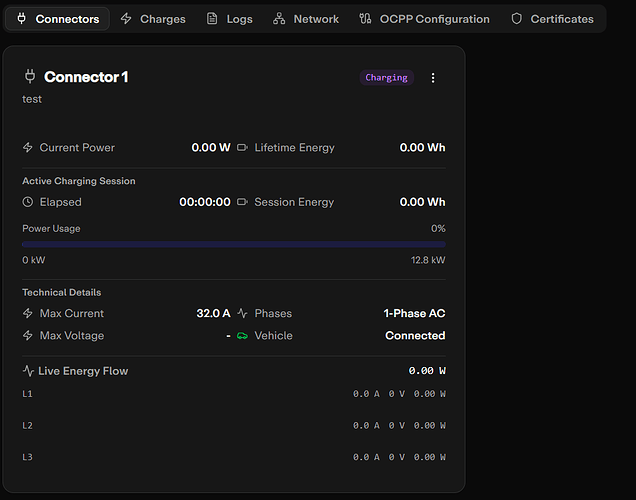Viewport: 636px width, 500px height.
Task: Click the bolt icon next to Max Voltage
Action: (x=28, y=336)
